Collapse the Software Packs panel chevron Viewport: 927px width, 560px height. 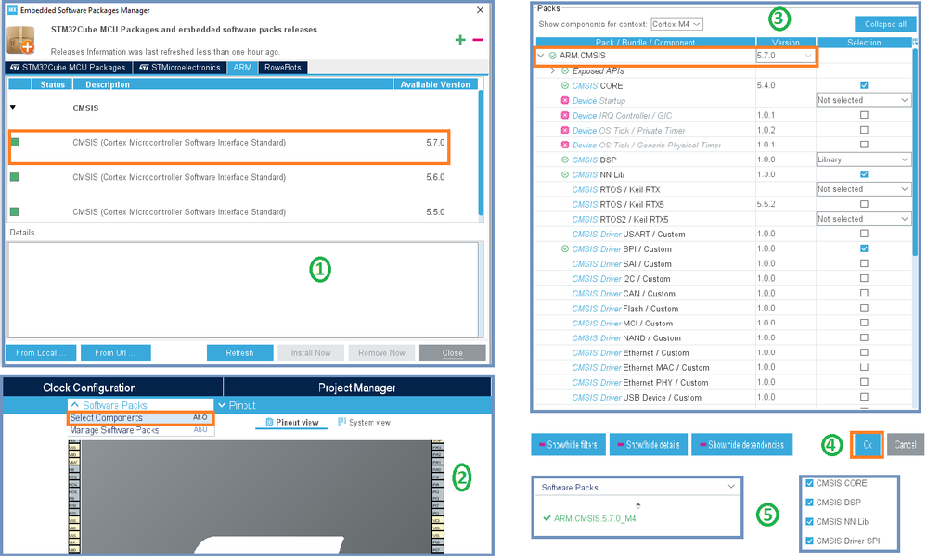[731, 487]
